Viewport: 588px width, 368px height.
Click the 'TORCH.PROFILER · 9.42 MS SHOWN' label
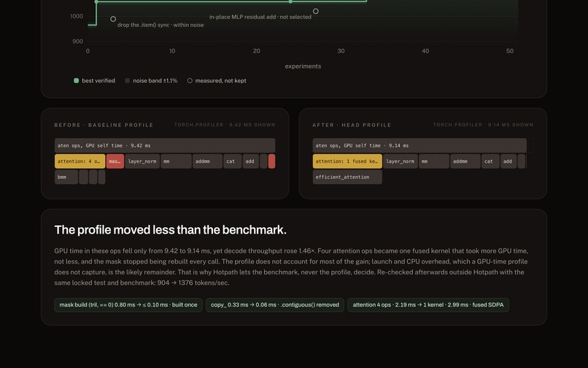225,125
